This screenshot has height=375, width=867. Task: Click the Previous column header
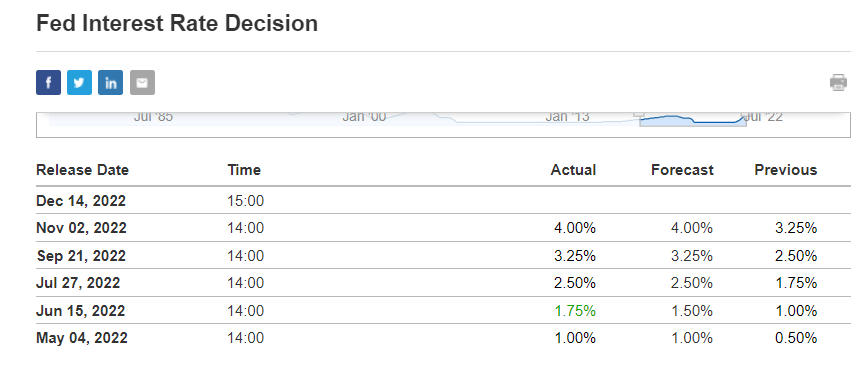[786, 170]
